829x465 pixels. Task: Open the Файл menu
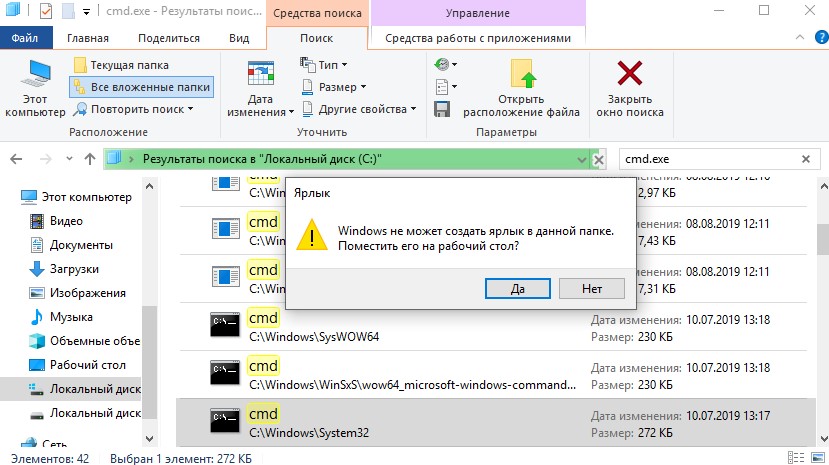(25, 38)
